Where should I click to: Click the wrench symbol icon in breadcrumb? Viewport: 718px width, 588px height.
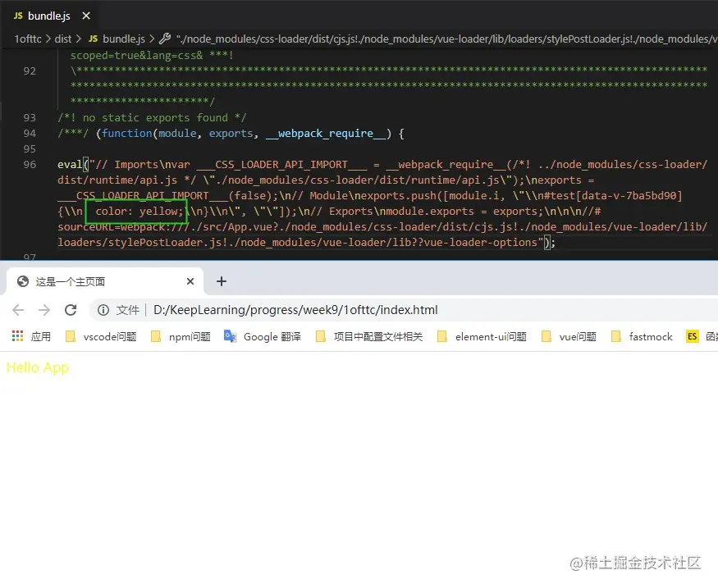[x=165, y=39]
